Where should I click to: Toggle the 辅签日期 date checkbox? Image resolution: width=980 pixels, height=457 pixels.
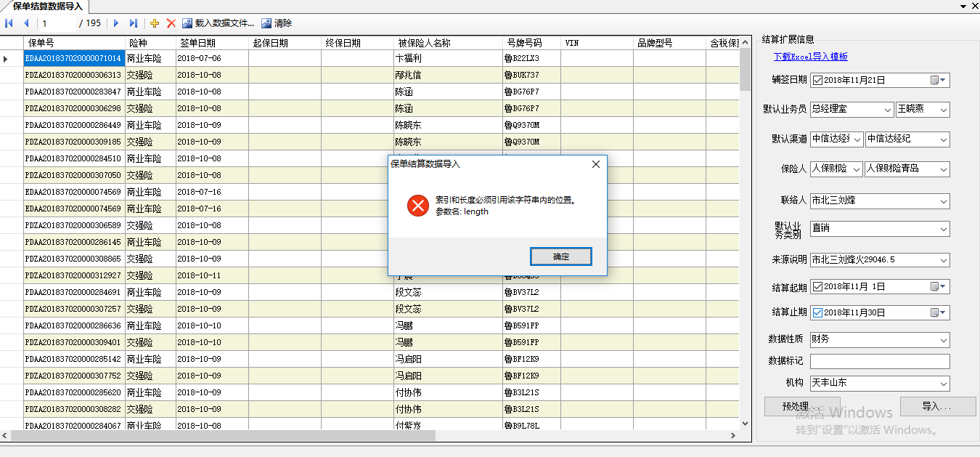pos(818,80)
